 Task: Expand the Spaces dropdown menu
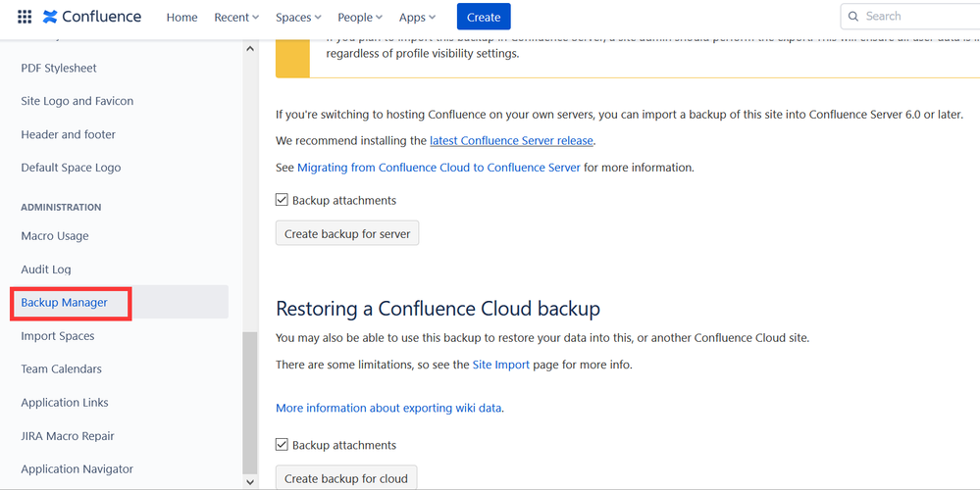[x=298, y=18]
